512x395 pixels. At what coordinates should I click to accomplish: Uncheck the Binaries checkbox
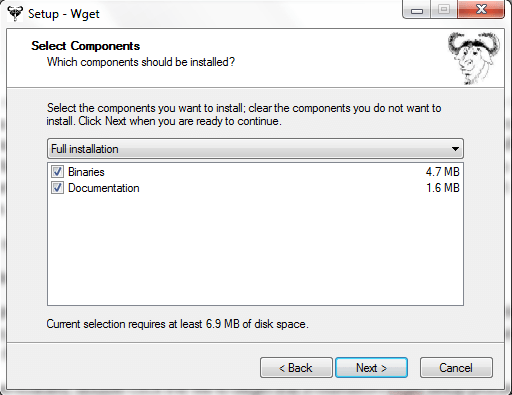click(x=57, y=172)
